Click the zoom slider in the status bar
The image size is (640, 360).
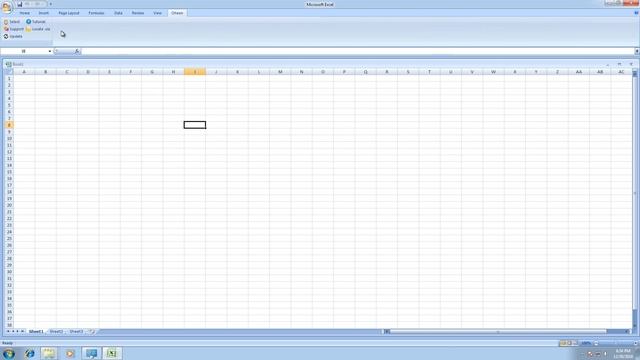coord(616,343)
